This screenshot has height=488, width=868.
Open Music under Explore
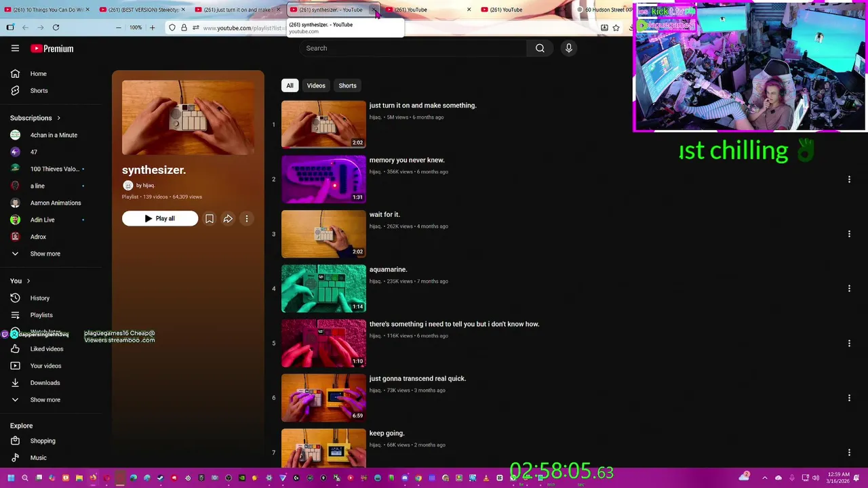(x=38, y=457)
